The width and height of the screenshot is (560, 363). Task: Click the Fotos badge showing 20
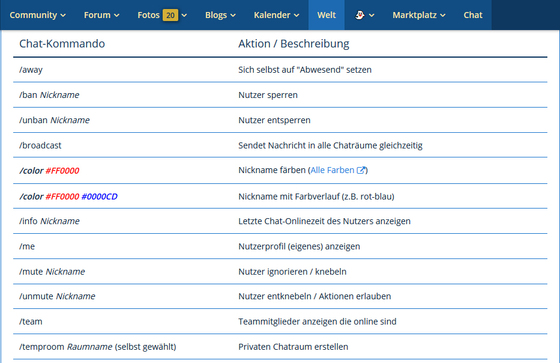point(170,15)
